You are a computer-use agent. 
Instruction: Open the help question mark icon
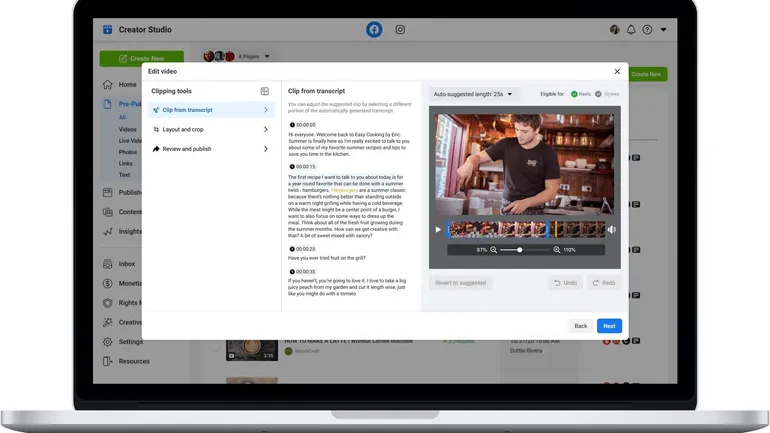[647, 30]
